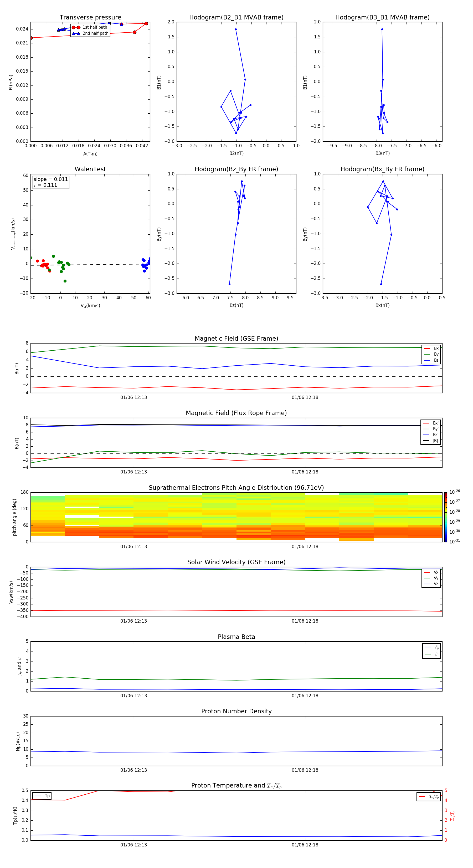Viewport: 473px width, 868px height.
Task: Select the 'Te/Tp' legend entry
Action: coord(429,796)
